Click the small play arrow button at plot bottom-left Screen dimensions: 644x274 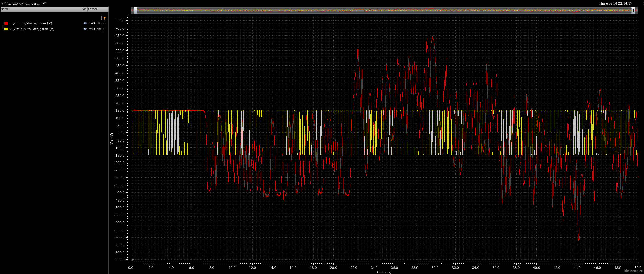click(133, 259)
